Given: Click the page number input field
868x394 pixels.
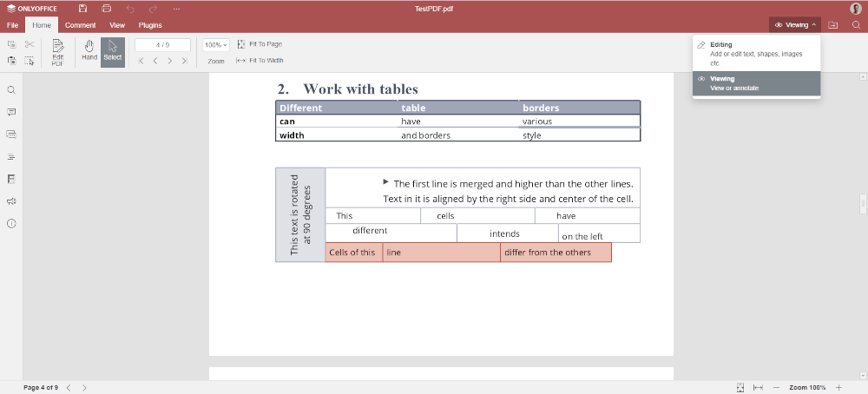Looking at the screenshot, I should click(x=162, y=44).
